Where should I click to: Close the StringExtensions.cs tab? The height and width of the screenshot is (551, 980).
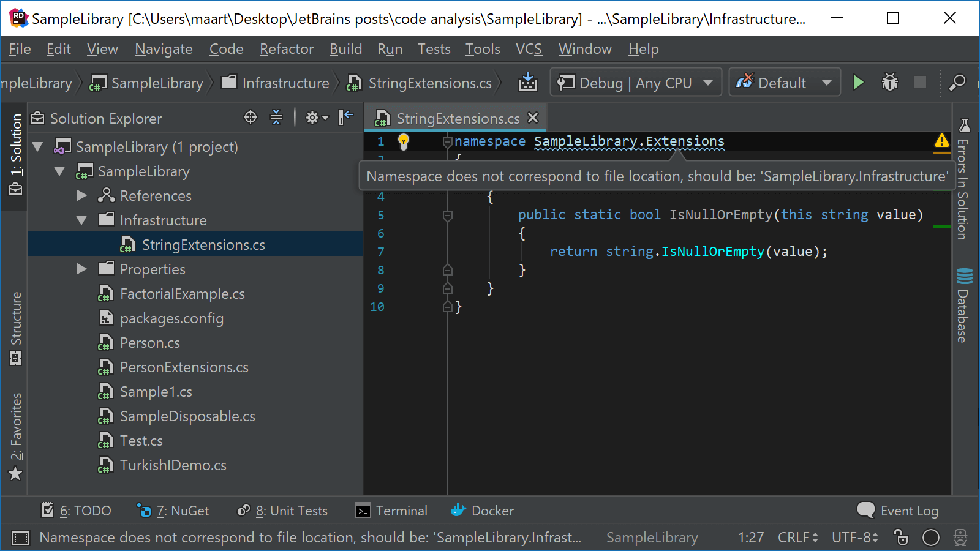533,118
